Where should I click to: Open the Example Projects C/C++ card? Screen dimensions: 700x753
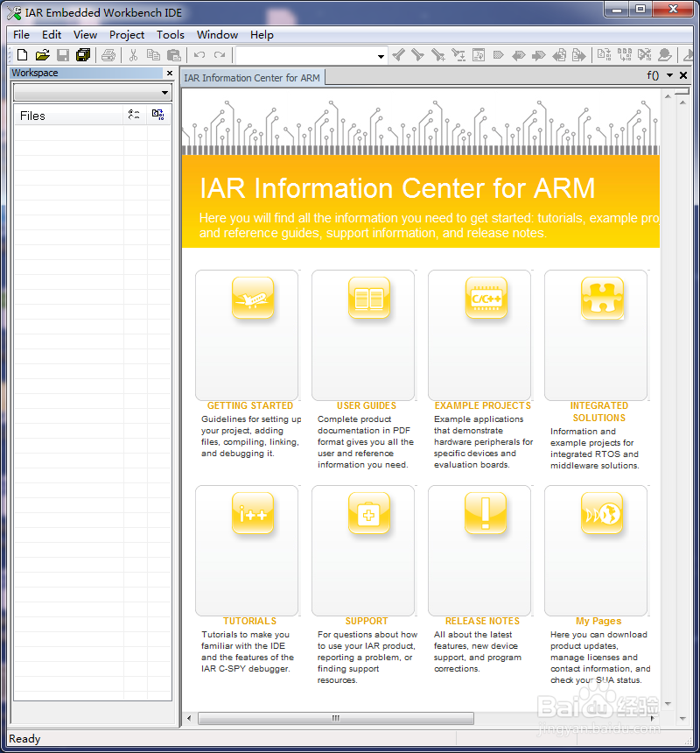click(x=480, y=335)
